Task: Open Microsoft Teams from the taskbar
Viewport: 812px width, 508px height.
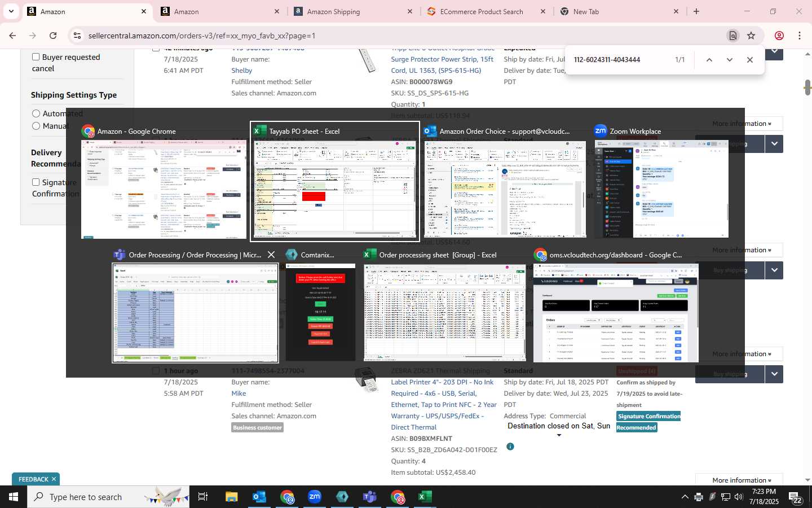Action: [x=370, y=497]
